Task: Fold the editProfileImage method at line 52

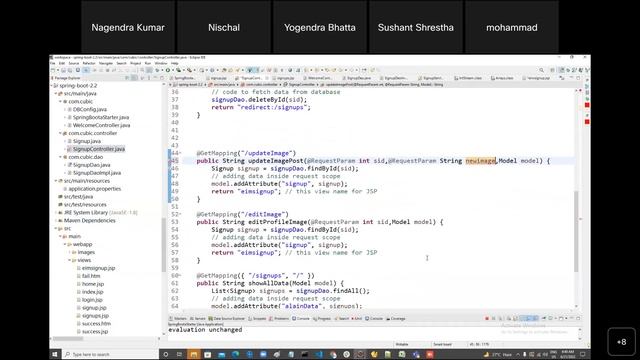Action: [x=180, y=214]
